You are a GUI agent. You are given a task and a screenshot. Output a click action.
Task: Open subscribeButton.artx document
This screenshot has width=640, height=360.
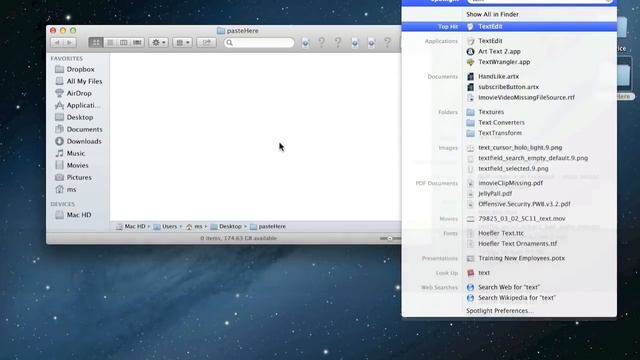508,87
